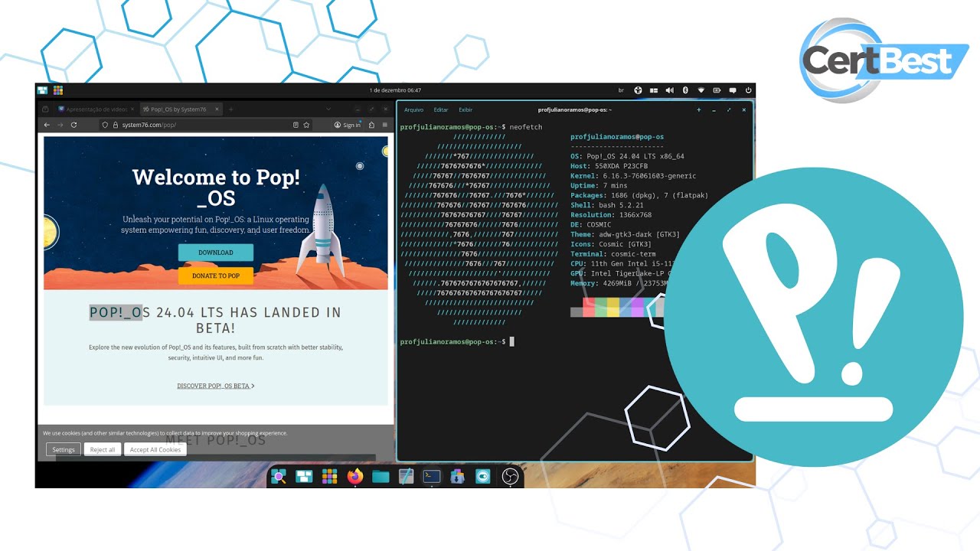
Task: Open the notifications icon in the top panel
Action: click(x=733, y=90)
